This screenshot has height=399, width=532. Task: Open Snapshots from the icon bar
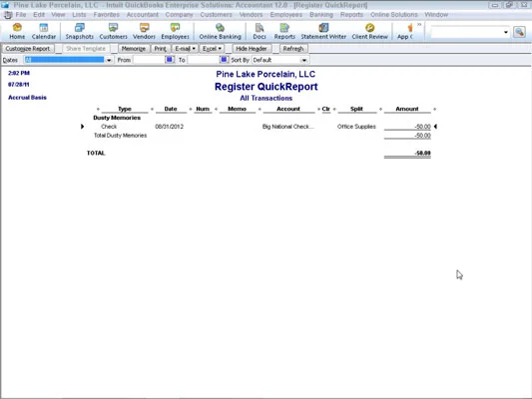click(x=80, y=31)
